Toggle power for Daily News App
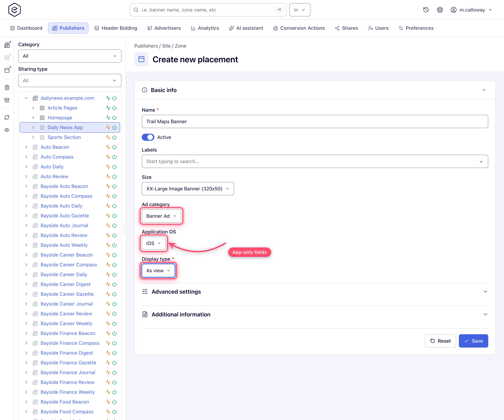Screen dimensions: 504x420 click(x=114, y=127)
